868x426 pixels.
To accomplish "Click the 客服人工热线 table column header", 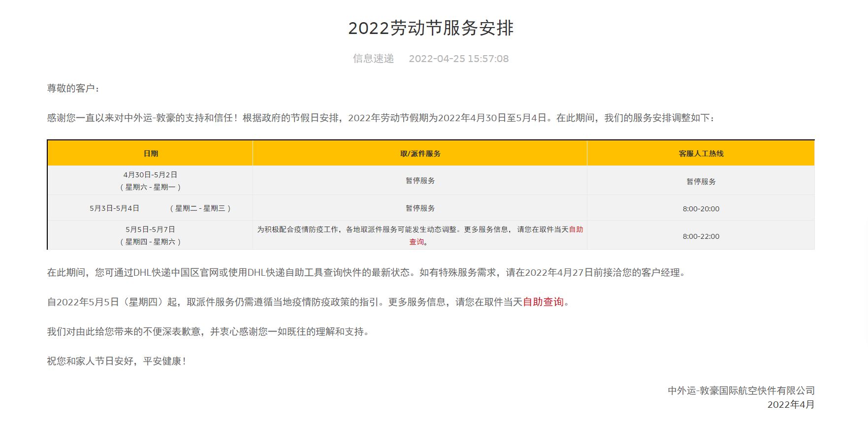I will pos(701,154).
